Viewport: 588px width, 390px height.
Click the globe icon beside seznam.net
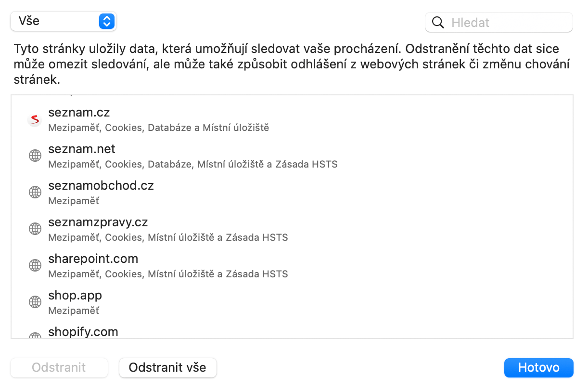(x=35, y=156)
